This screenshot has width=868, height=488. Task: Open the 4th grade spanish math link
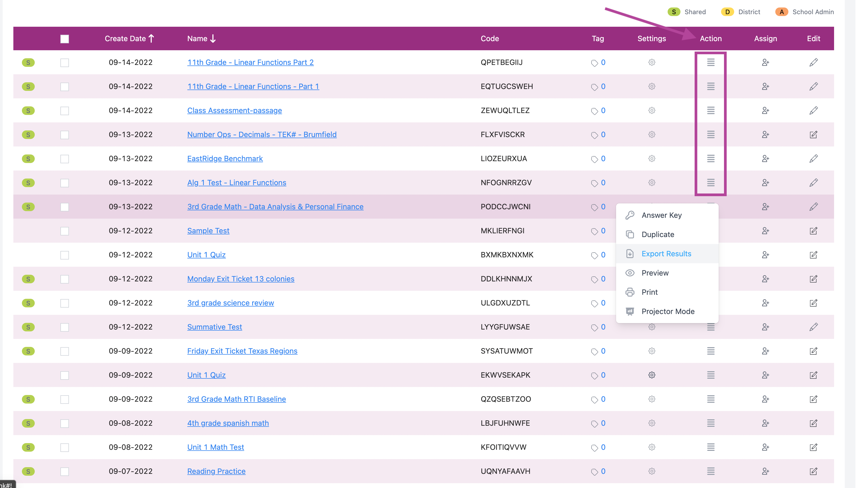(x=228, y=423)
